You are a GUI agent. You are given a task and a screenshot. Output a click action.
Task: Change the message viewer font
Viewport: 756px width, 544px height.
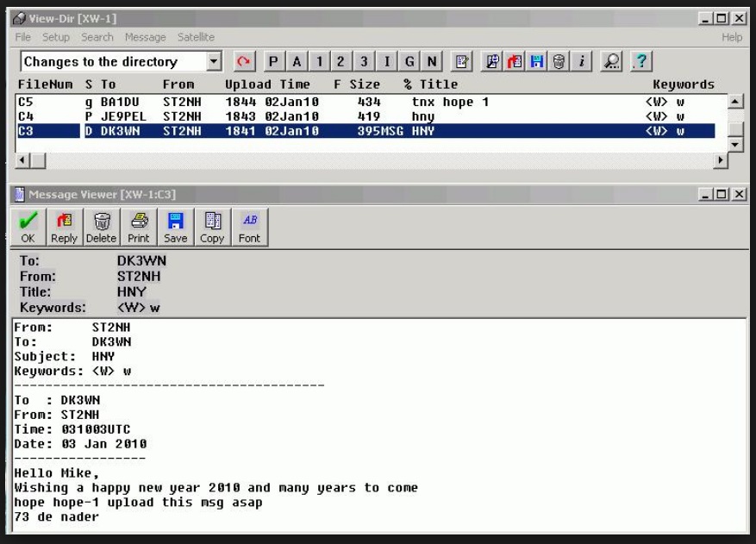tap(249, 227)
